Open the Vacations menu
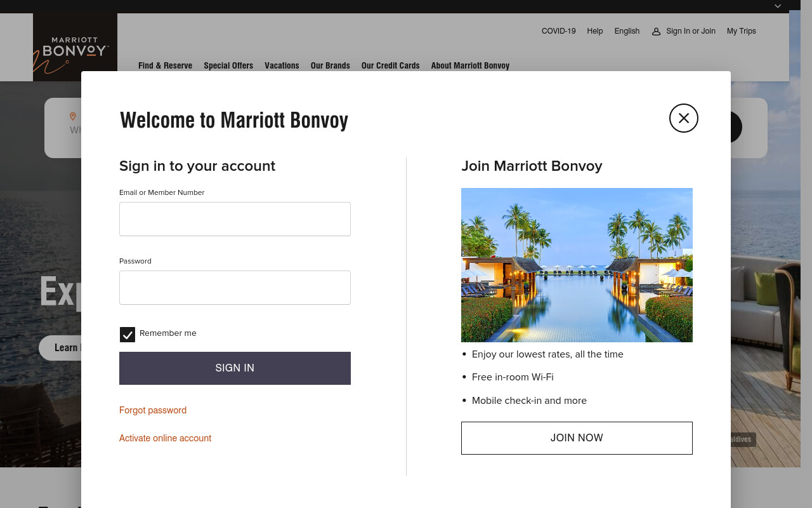Image resolution: width=812 pixels, height=508 pixels. pyautogui.click(x=282, y=65)
